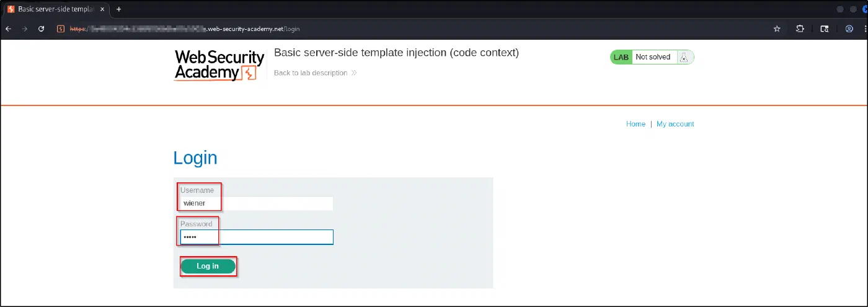Open the profile avatar icon

coord(849,29)
